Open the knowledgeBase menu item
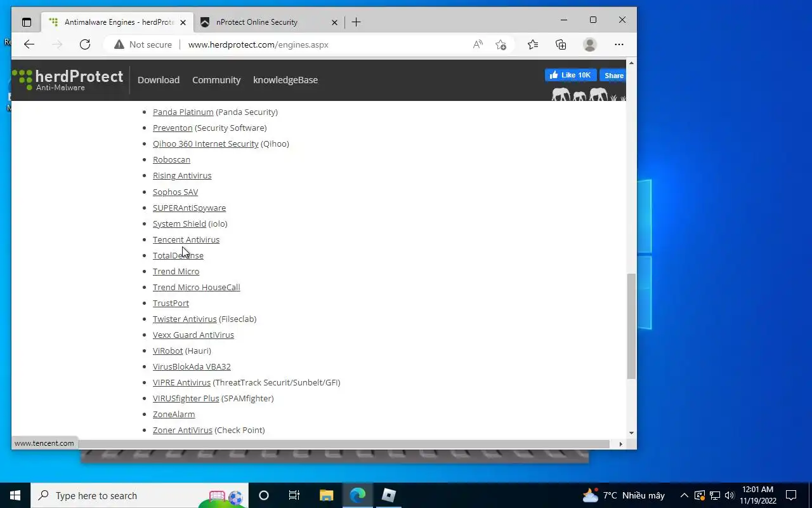This screenshot has height=508, width=812. click(285, 80)
